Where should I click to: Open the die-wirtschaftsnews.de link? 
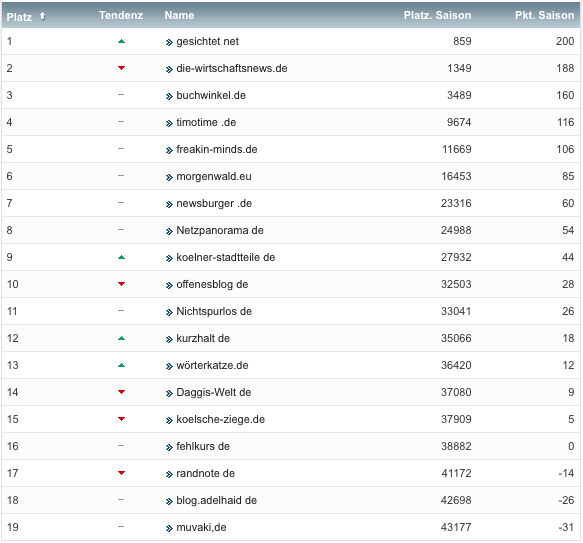[x=232, y=68]
